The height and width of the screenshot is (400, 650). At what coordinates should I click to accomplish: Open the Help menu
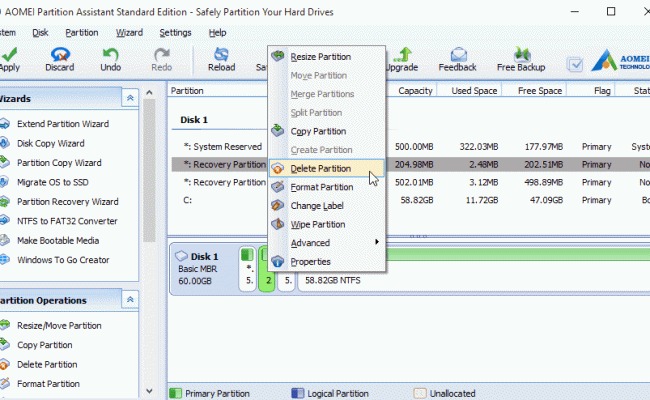tap(217, 32)
